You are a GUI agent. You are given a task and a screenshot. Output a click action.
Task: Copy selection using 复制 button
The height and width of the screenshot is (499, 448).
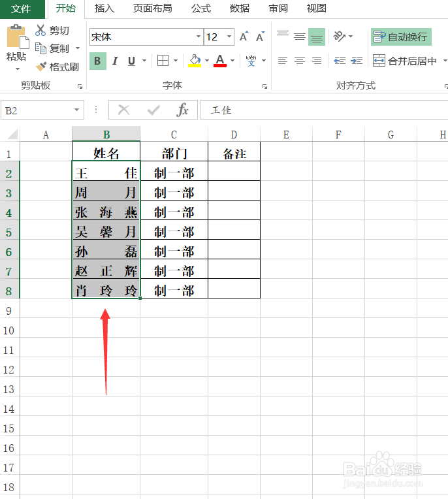(x=52, y=48)
